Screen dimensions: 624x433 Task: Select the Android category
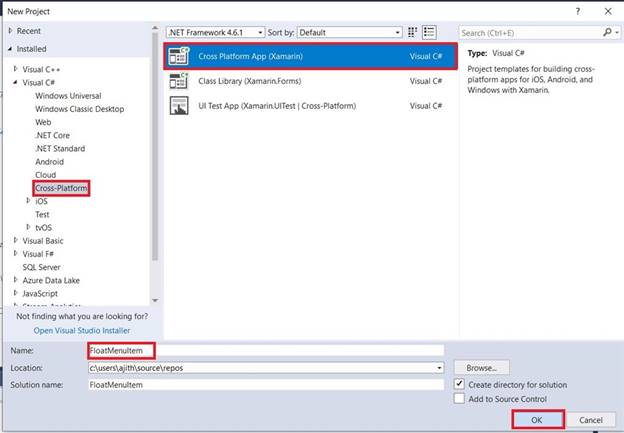49,162
